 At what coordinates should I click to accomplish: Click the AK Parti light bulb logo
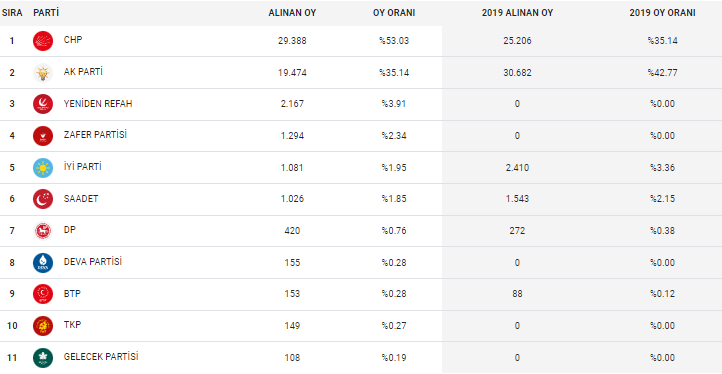tap(43, 73)
